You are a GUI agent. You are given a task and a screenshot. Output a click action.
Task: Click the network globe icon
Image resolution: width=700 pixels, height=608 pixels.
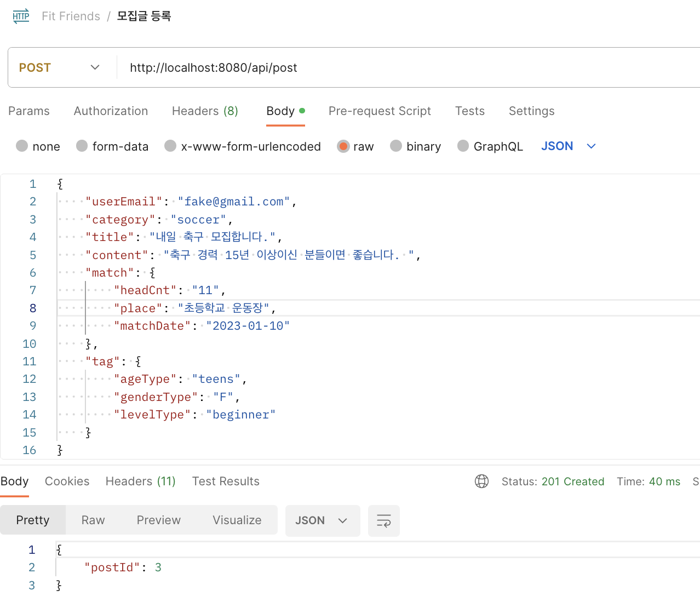click(481, 481)
